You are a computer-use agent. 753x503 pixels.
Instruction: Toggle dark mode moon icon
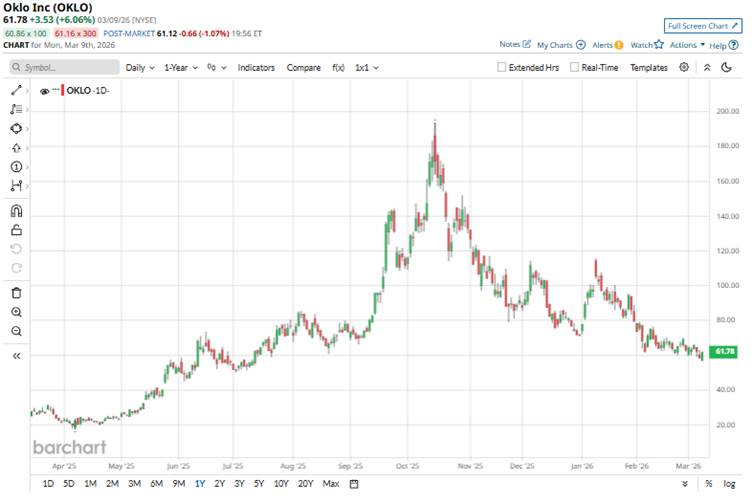coord(727,67)
